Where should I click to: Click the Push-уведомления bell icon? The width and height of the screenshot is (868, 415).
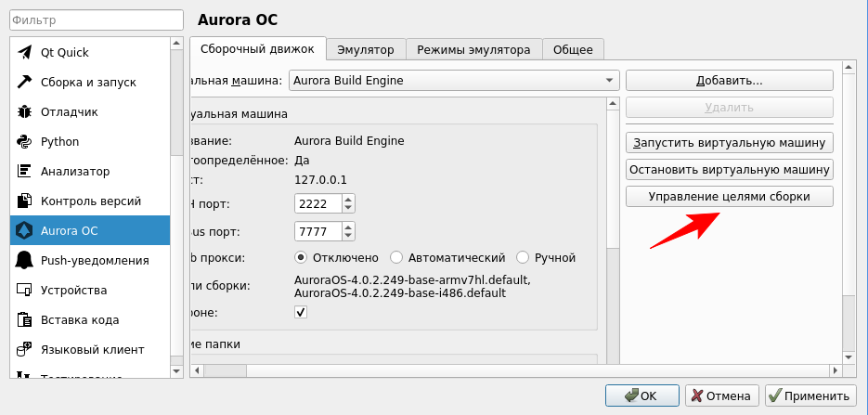[25, 261]
